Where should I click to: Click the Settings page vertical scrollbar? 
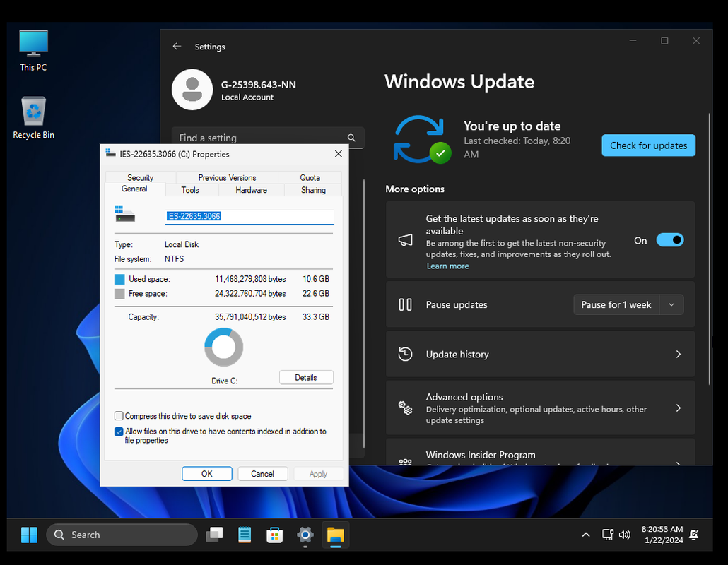[710, 248]
